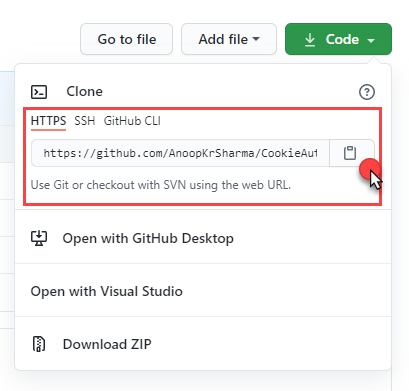Select the HTTPS clone tab
The image size is (409, 391).
click(48, 121)
